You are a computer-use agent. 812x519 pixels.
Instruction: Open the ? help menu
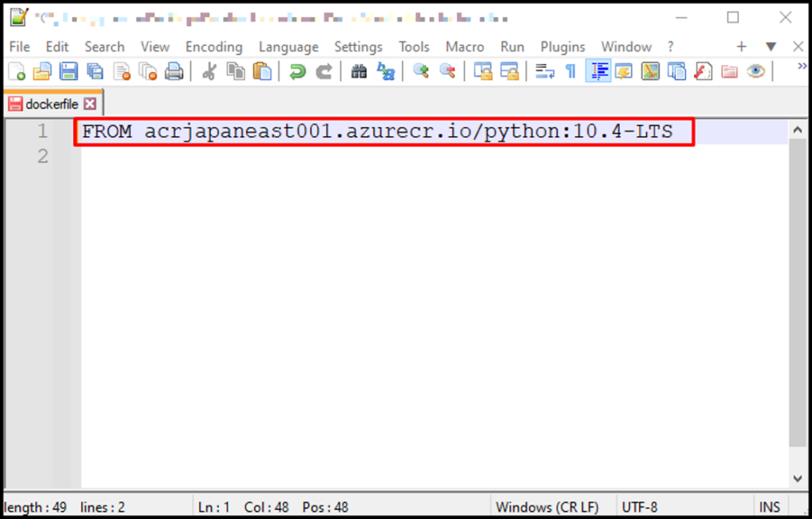[671, 47]
